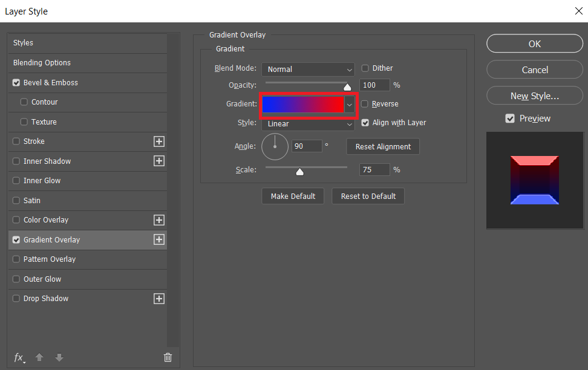Select Bevel & Emboss settings
588x370 pixels.
click(88, 82)
